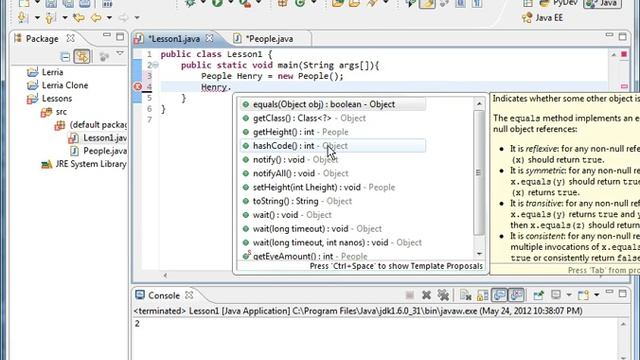
Task: Open the Console view tab
Action: 163,295
